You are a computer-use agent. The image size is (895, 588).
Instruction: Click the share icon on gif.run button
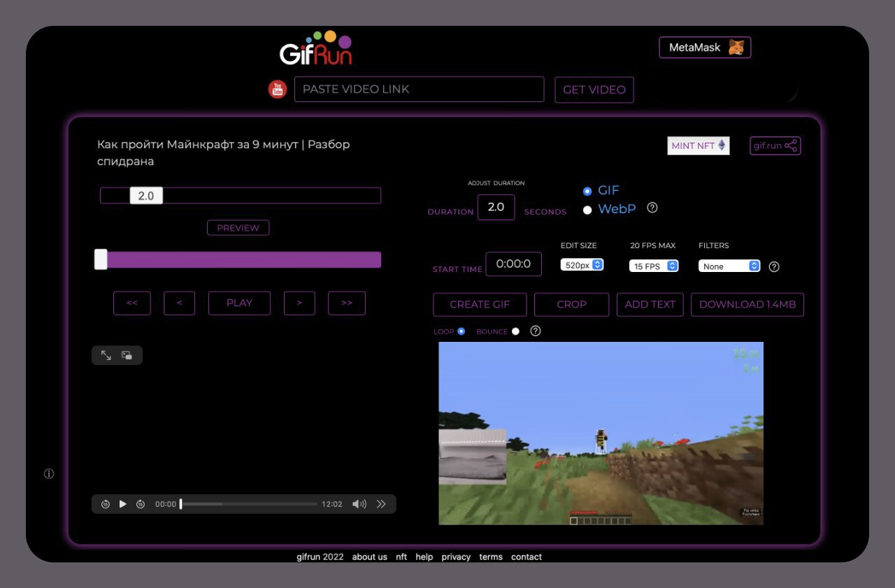pos(791,145)
